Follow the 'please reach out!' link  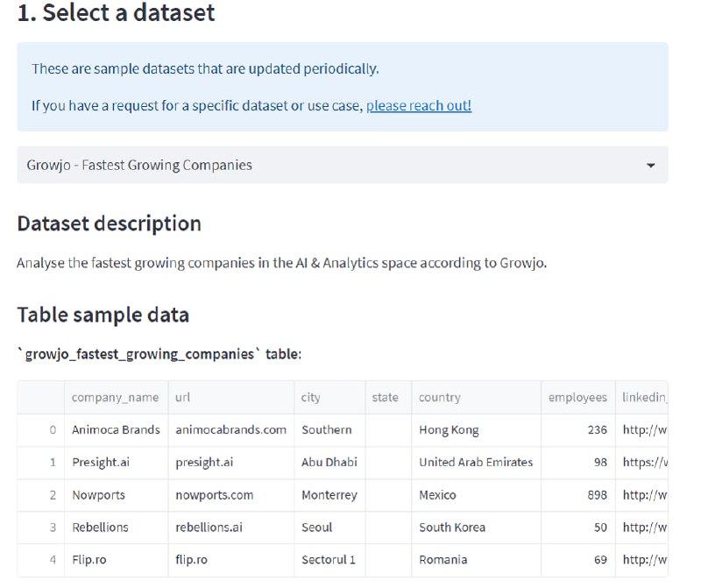coord(419,105)
